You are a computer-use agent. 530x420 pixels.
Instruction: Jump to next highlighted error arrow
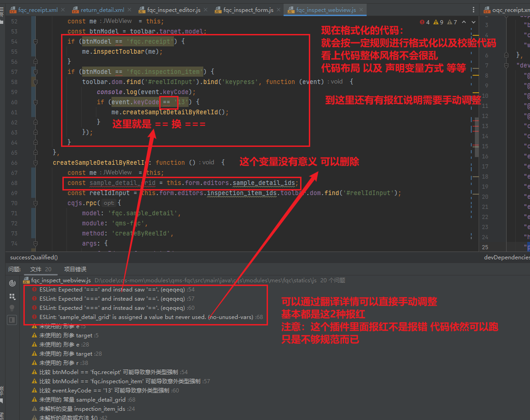tap(474, 22)
